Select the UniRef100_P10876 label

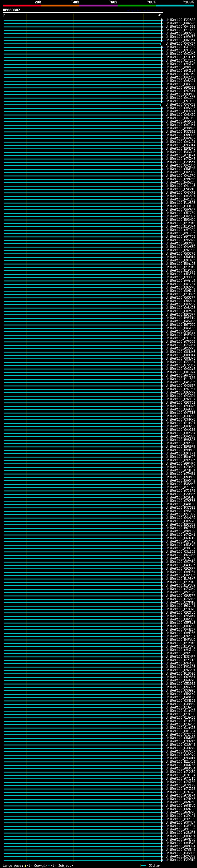point(180,203)
